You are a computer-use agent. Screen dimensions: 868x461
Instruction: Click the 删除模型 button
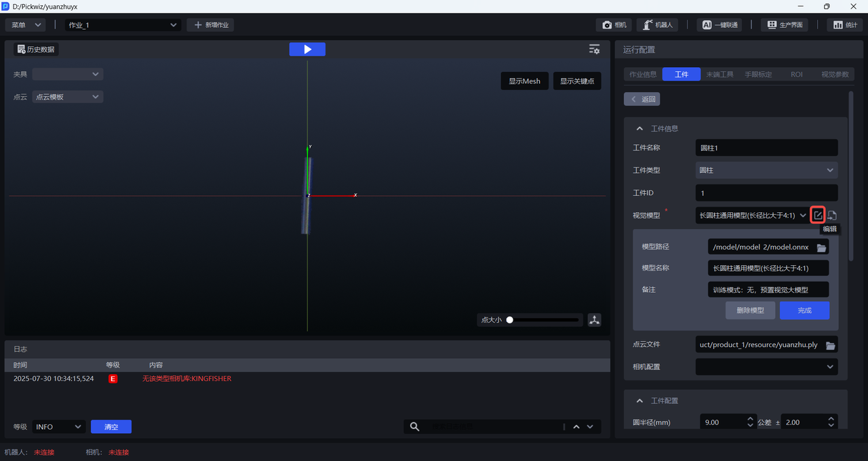750,310
